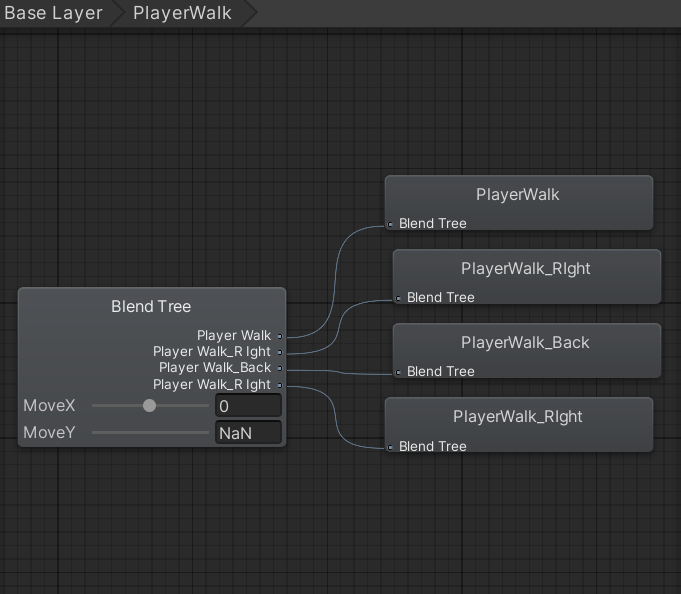Select the PlayerWalk motion node
This screenshot has width=681, height=594.
click(x=519, y=202)
